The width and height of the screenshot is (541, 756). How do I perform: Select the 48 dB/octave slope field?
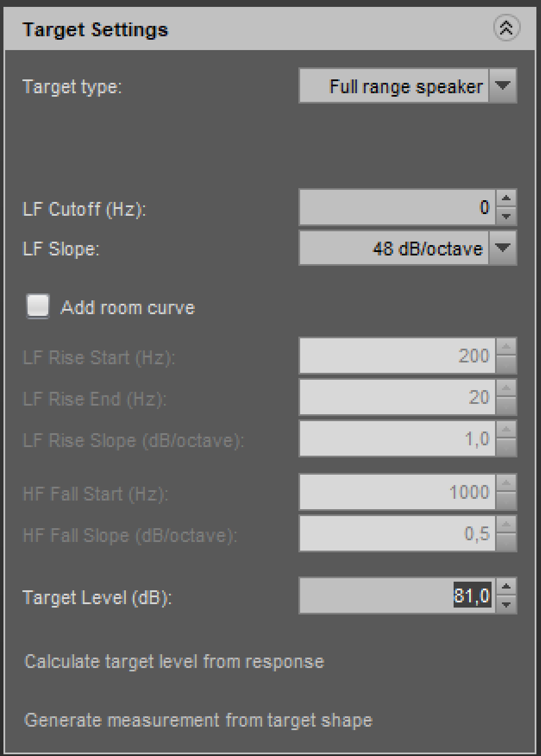coord(394,248)
